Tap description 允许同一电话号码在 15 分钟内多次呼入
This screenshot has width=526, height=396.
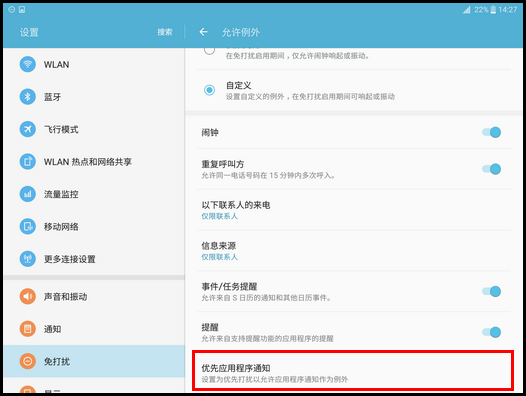(268, 175)
